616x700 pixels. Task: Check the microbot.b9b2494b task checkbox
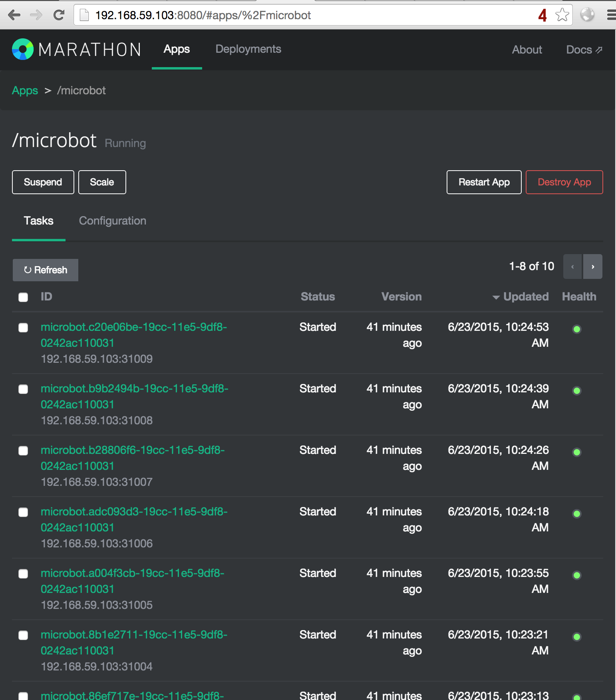[23, 389]
